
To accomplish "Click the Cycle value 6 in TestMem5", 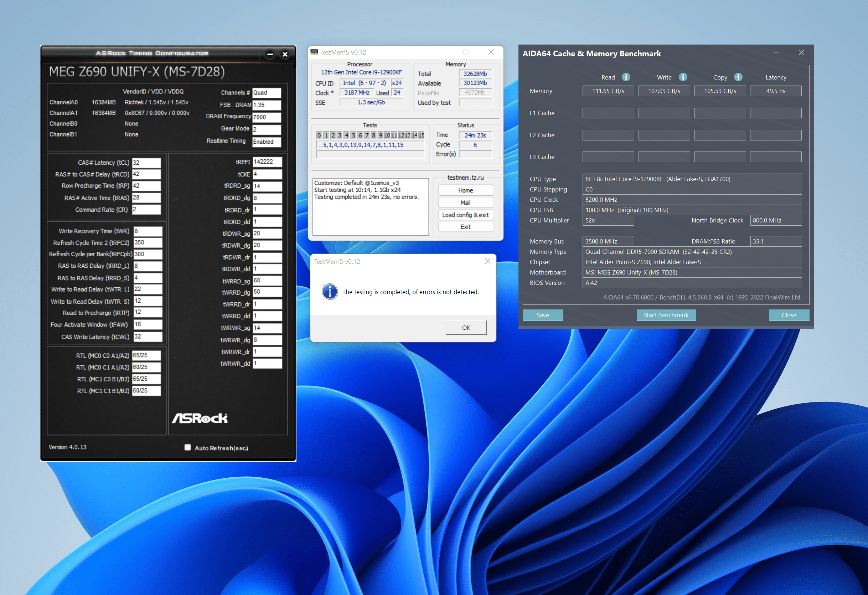I will pyautogui.click(x=475, y=145).
